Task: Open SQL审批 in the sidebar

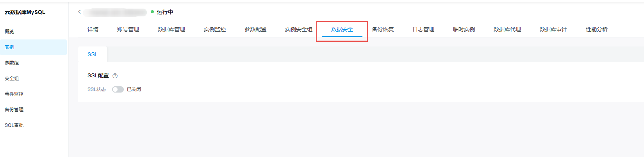Action: coord(14,125)
